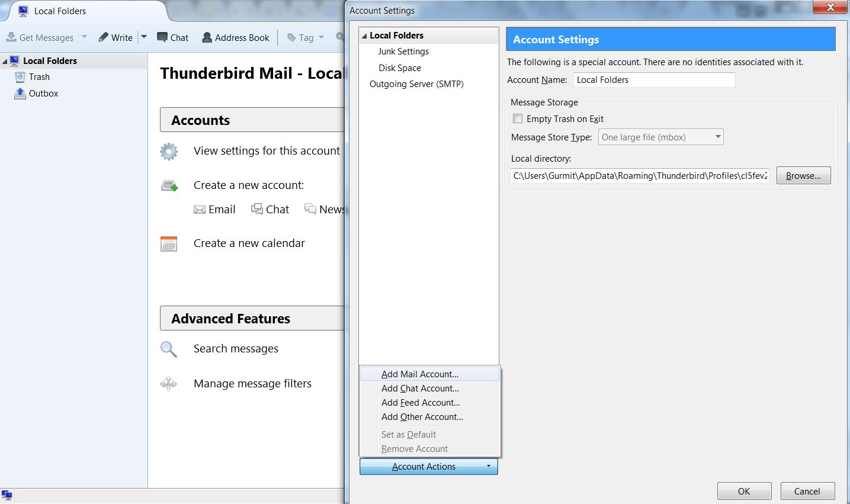Click the local directory path field
850x504 pixels.
point(639,175)
